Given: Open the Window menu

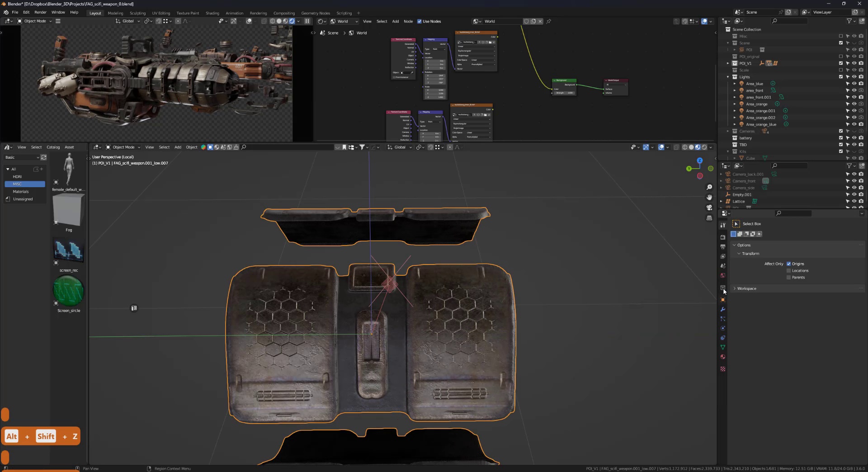Looking at the screenshot, I should (58, 13).
